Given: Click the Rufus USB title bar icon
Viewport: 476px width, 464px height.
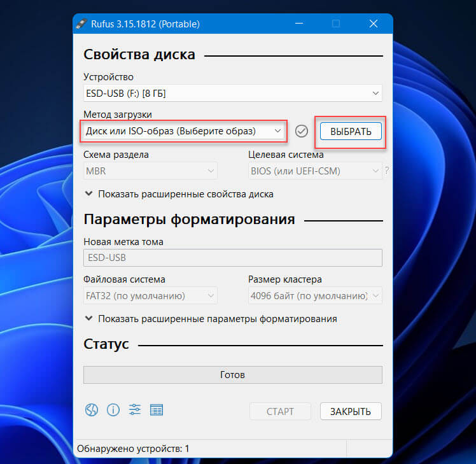Looking at the screenshot, I should 81,24.
